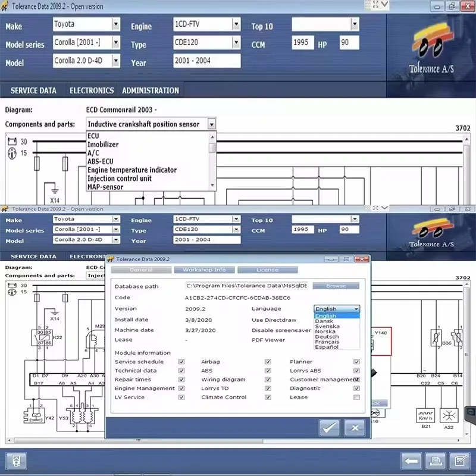
Task: Open the Type dropdown in upper window
Action: 236,42
